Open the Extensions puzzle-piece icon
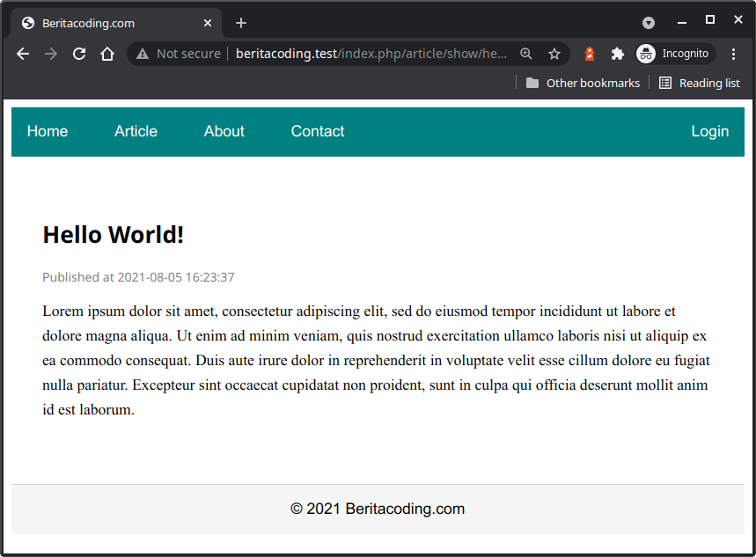The image size is (756, 557). point(618,54)
